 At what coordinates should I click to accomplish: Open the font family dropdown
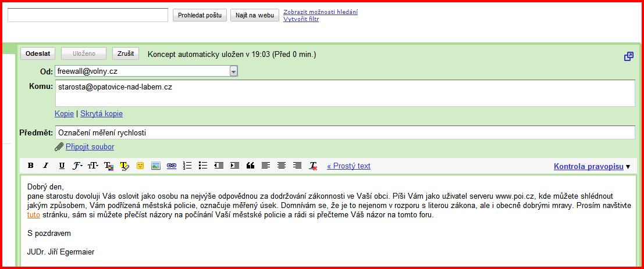point(77,166)
